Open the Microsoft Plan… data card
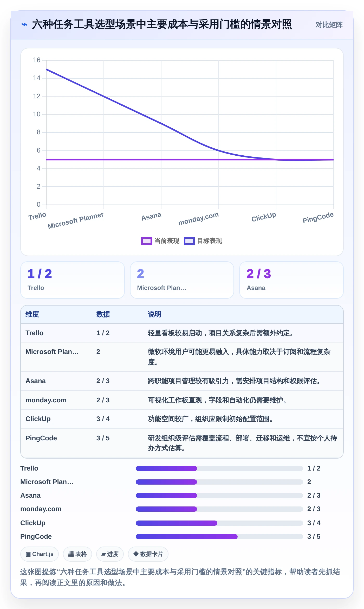 click(182, 280)
